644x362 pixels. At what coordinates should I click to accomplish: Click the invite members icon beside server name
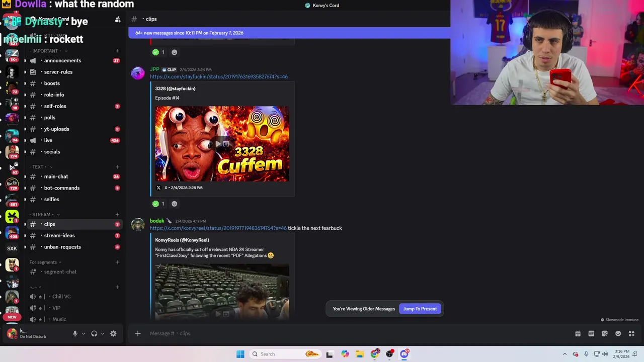coord(118,19)
